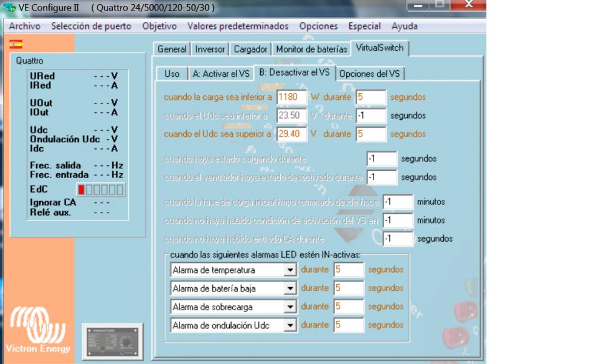Screen dimensions: 591x364
Task: Enable 'cuando el ventilador haya estado desactivado' condition
Action: click(263, 177)
